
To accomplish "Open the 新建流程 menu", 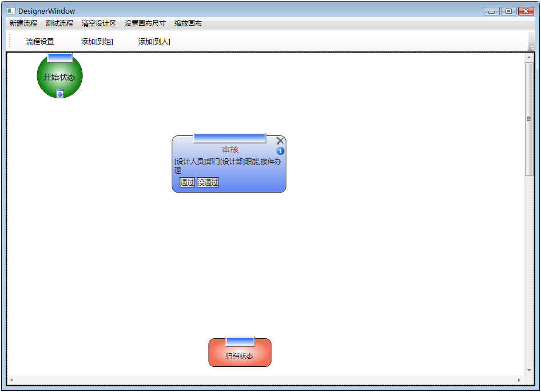I will pyautogui.click(x=23, y=23).
